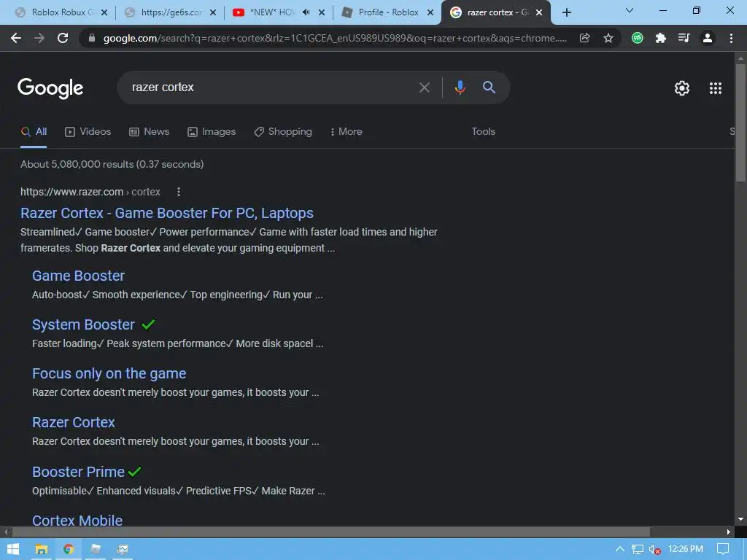Close the ge6s.com tab

pos(213,12)
